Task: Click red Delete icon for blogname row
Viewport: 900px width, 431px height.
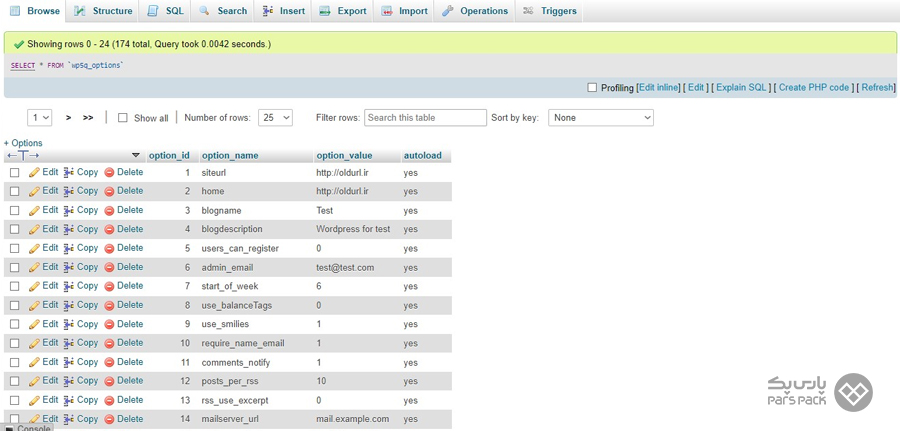Action: click(109, 211)
